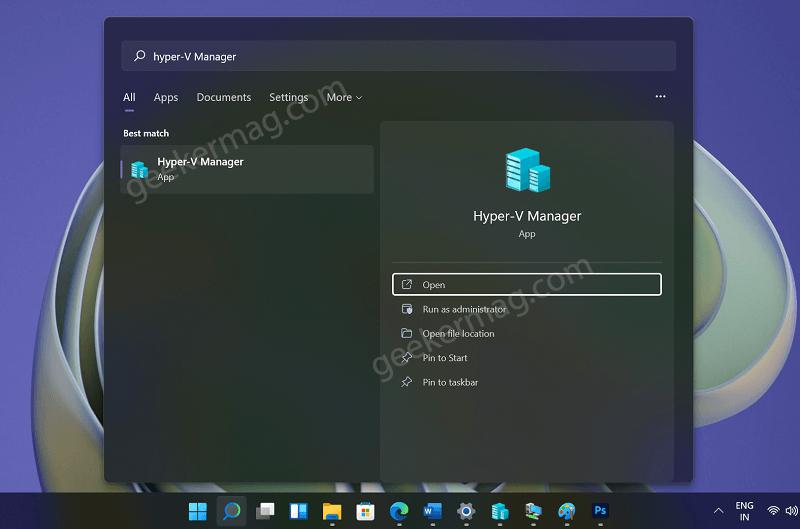Switch to the Settings filter tab

point(288,97)
